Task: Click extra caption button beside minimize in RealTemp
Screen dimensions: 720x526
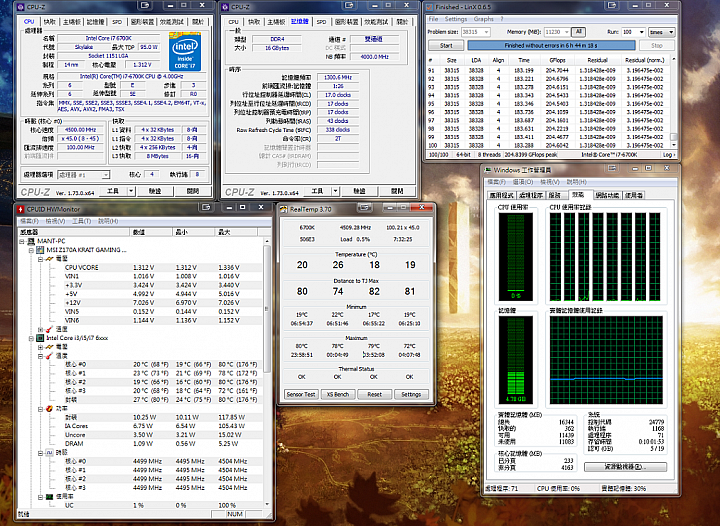Action: 365,207
